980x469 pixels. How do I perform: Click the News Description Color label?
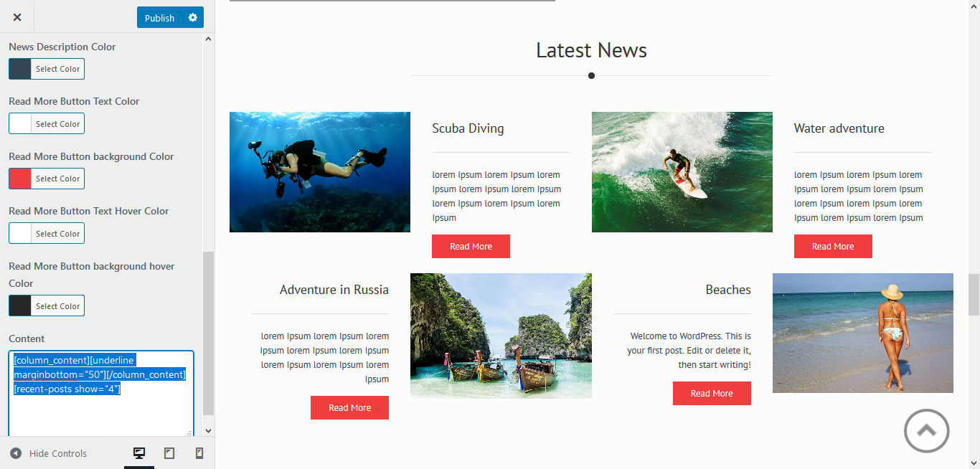(x=62, y=47)
